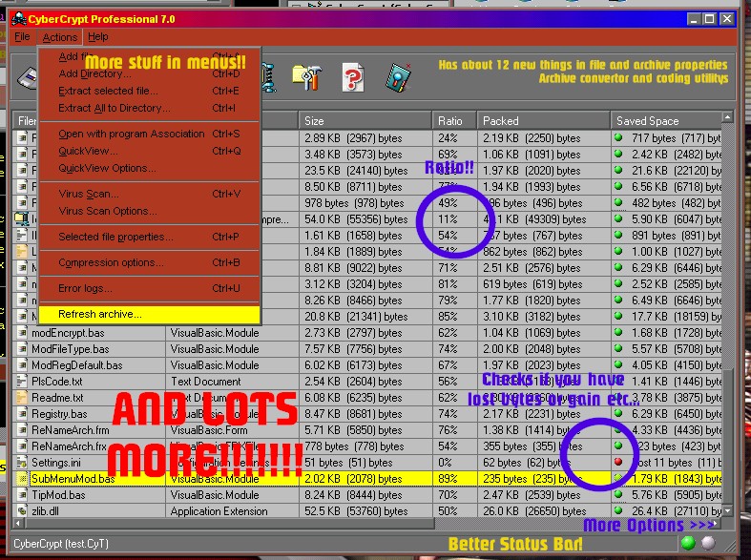The image size is (751, 560).
Task: Open Virus Scan Options... entry
Action: click(x=149, y=211)
